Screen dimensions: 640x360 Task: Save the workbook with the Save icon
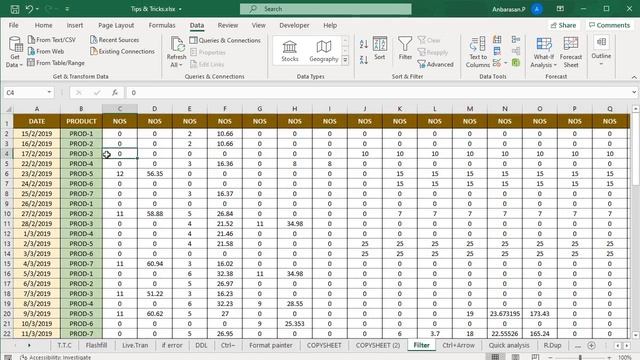(x=15, y=9)
